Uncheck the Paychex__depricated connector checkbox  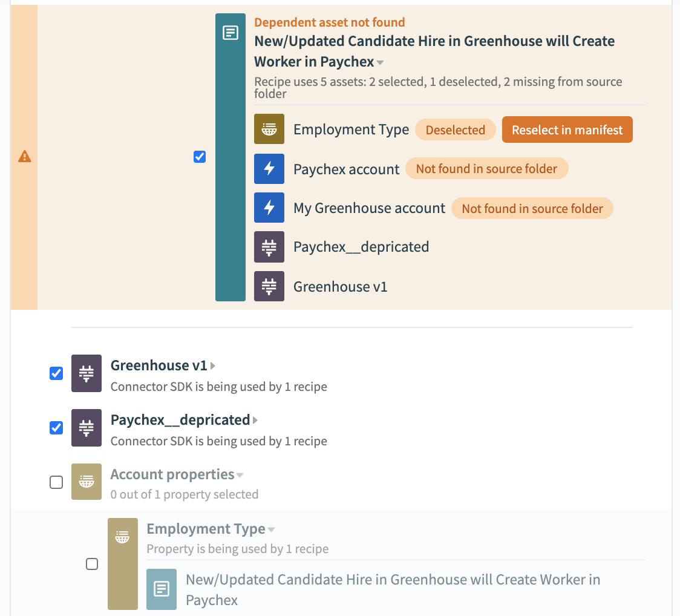pos(56,428)
